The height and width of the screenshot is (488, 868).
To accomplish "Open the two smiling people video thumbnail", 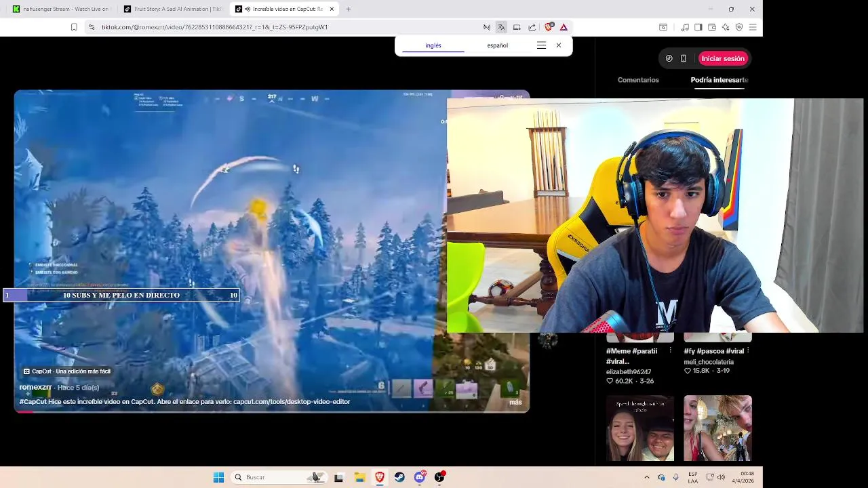I will click(x=640, y=428).
